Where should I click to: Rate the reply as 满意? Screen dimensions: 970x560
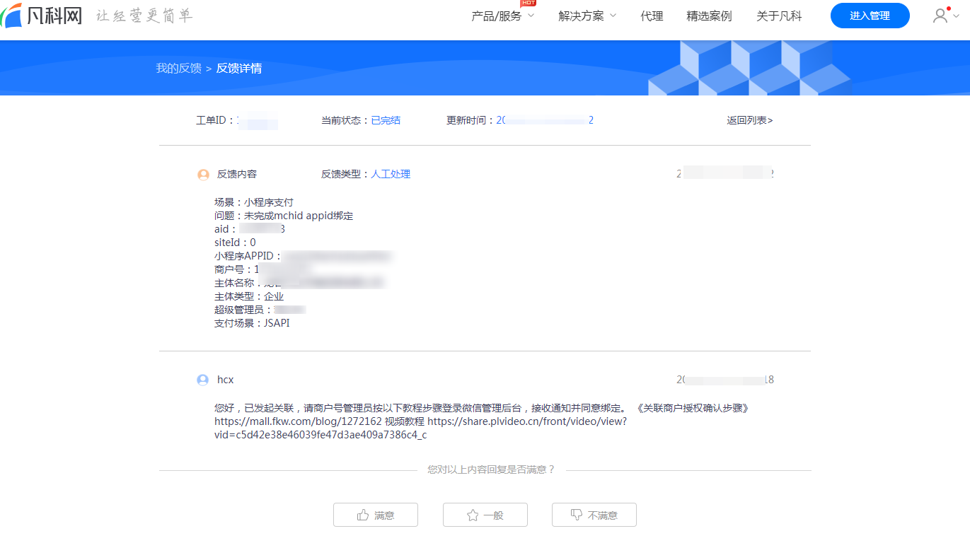376,515
